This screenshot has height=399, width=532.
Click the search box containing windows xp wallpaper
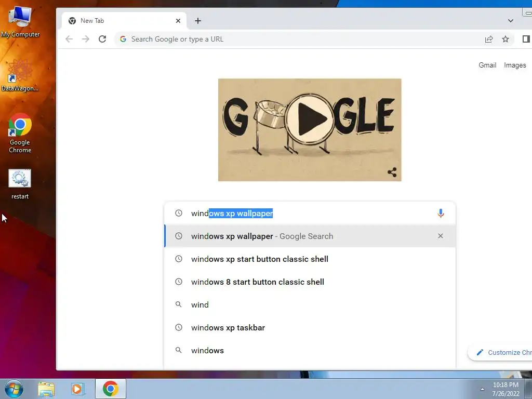pos(310,213)
